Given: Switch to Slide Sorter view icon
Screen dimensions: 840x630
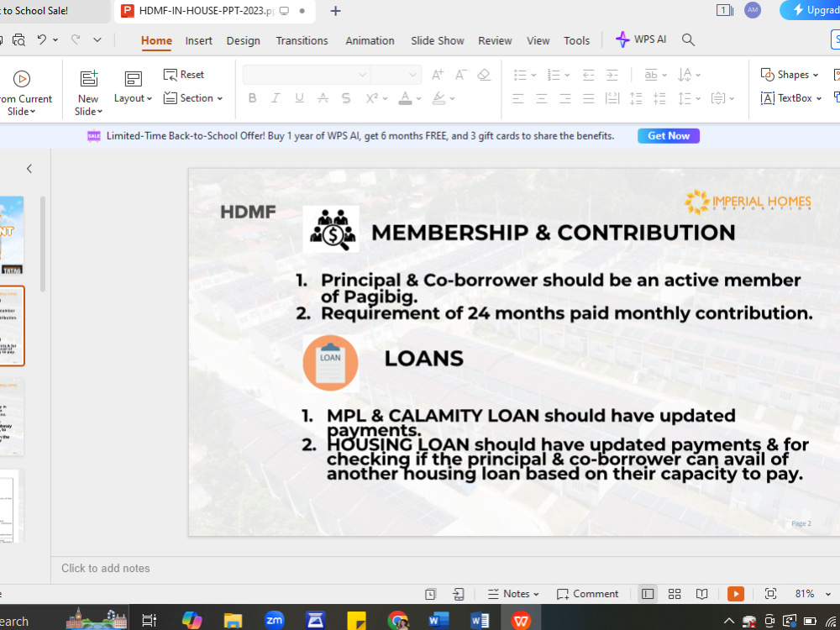Looking at the screenshot, I should point(675,594).
